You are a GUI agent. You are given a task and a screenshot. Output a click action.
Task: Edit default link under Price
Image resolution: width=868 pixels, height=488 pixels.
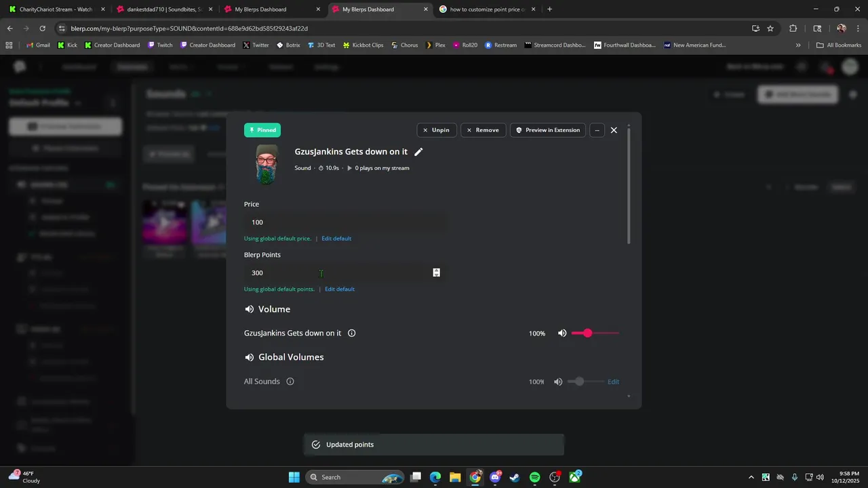click(x=336, y=239)
